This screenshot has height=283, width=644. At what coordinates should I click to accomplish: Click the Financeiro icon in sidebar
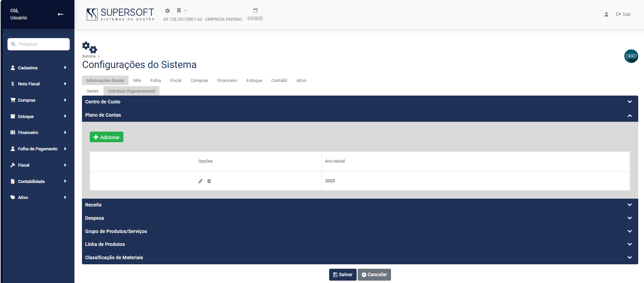pos(13,132)
